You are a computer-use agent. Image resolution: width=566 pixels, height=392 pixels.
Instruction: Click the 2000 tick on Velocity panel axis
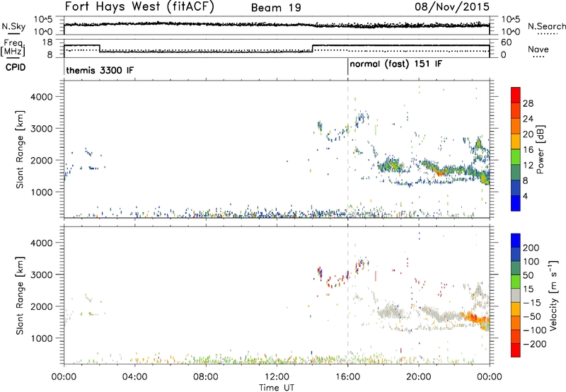42,306
